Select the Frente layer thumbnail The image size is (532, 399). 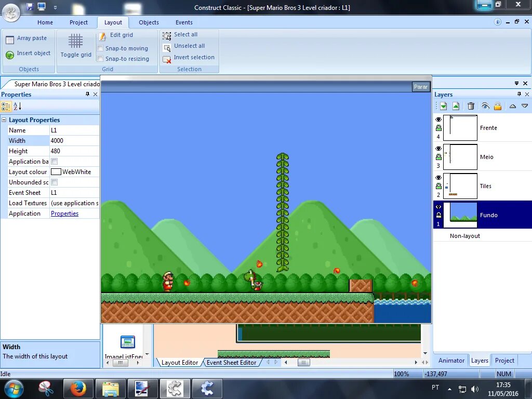(x=460, y=128)
